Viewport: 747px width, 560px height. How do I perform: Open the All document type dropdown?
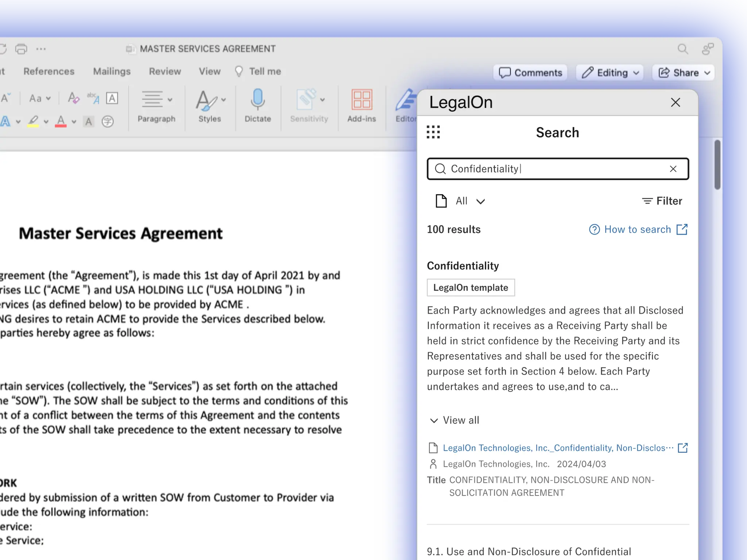[460, 201]
